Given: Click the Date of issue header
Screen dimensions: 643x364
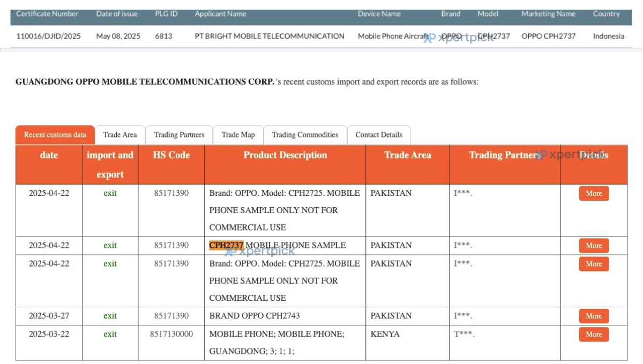Looking at the screenshot, I should (x=117, y=14).
